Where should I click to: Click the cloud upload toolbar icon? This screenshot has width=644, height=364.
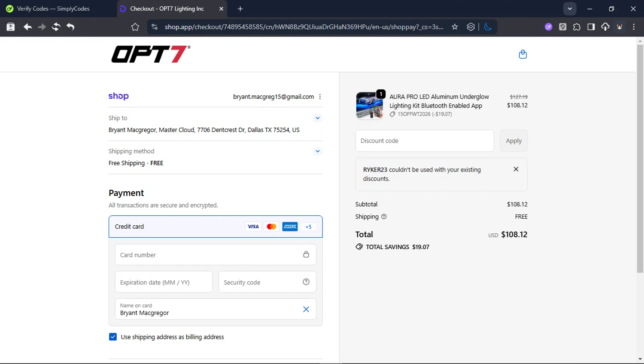605,27
